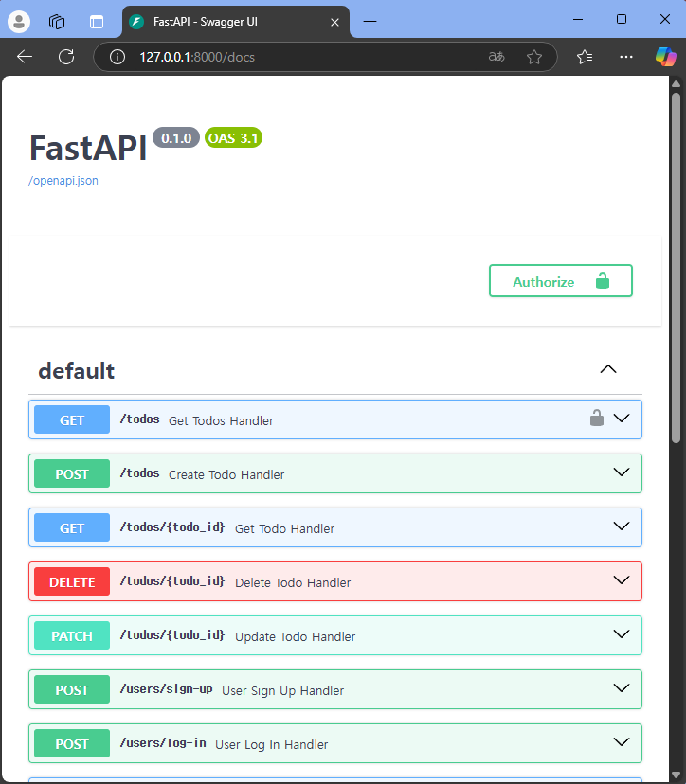Open the workspaces icon in title bar
Image resolution: width=686 pixels, height=784 pixels.
click(57, 22)
